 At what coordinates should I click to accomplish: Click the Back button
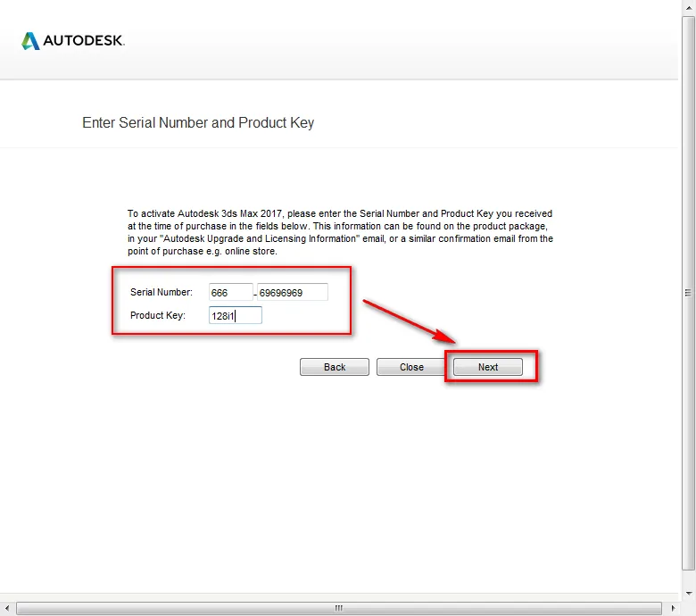tap(335, 367)
